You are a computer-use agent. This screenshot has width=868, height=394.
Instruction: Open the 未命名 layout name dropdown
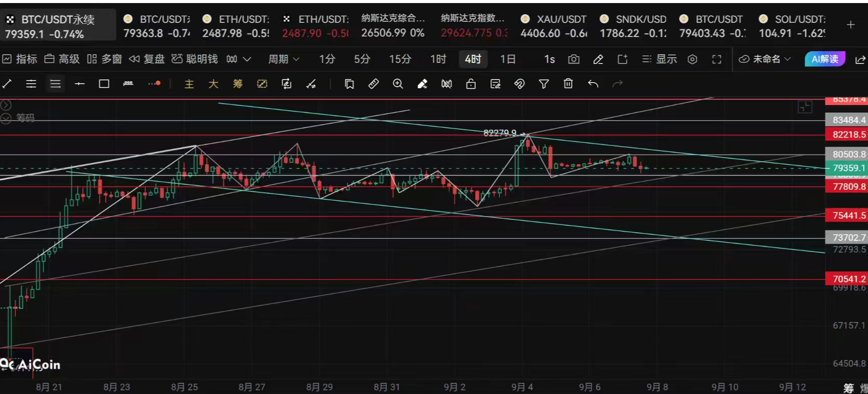(x=765, y=59)
